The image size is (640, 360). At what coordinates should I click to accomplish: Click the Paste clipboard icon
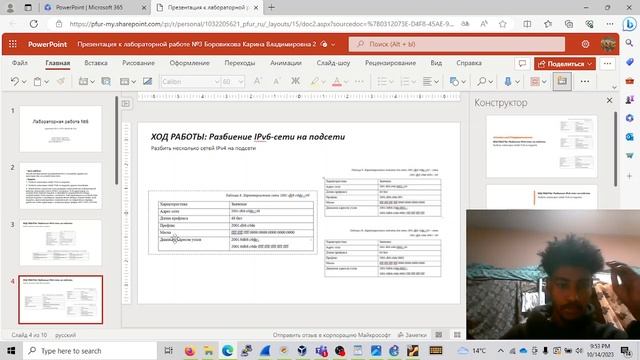[x=37, y=82]
